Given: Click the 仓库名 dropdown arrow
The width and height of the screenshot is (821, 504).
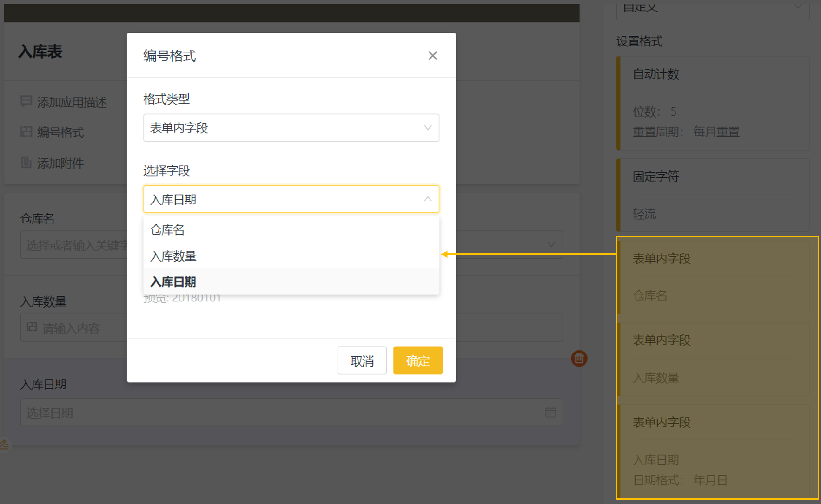Looking at the screenshot, I should point(551,244).
